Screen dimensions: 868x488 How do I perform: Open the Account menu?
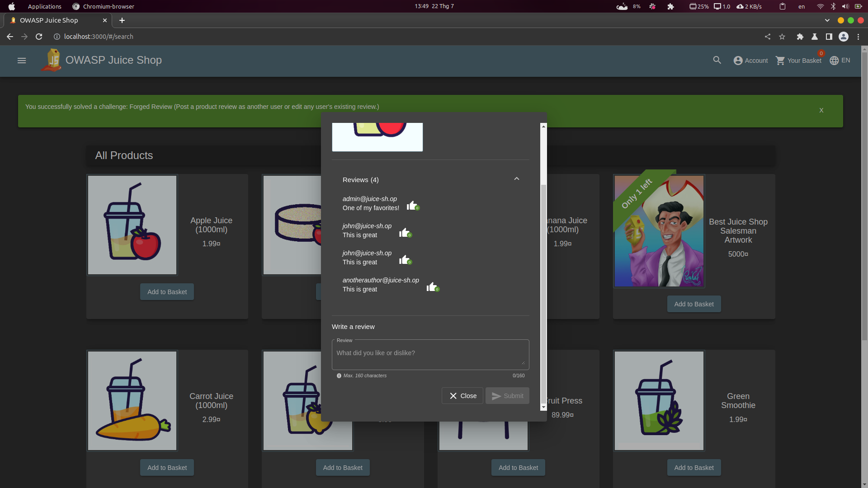(750, 61)
